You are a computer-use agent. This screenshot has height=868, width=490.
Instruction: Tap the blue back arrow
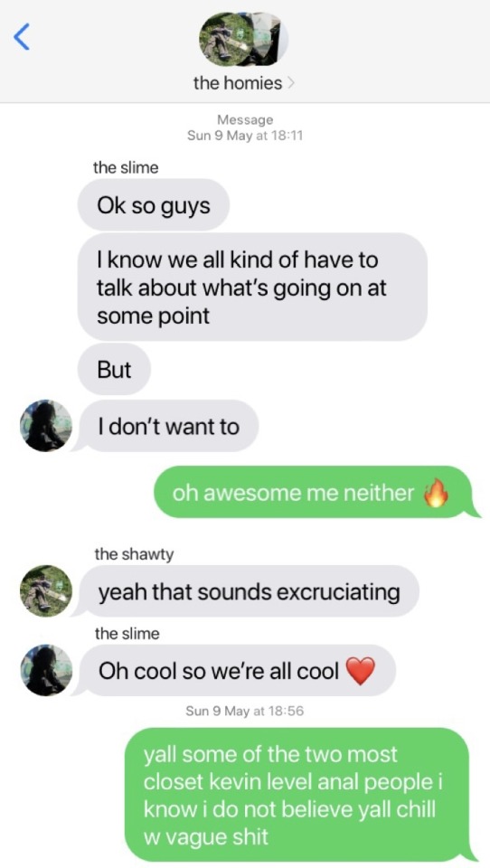coord(21,38)
